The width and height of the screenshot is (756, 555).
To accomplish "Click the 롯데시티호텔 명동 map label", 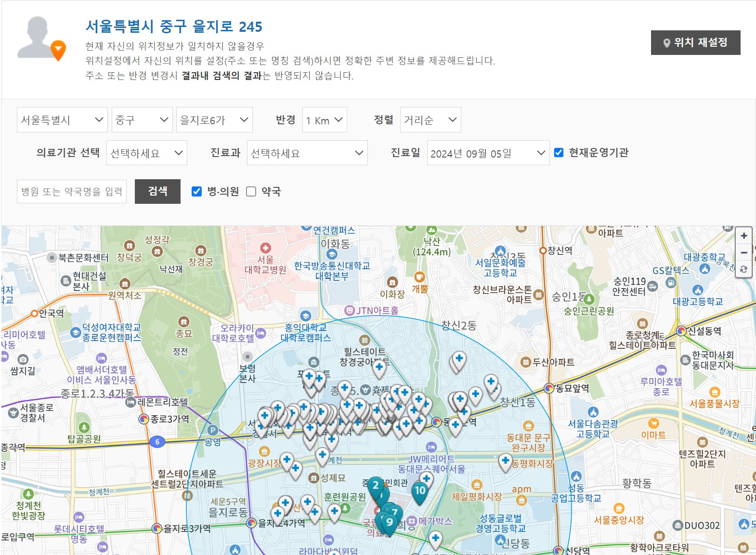I will pyautogui.click(x=79, y=534).
